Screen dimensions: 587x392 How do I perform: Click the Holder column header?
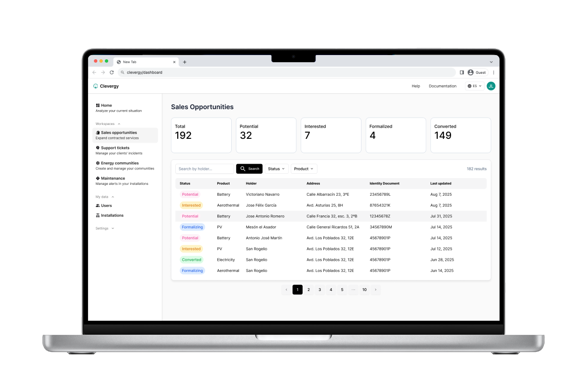251,183
